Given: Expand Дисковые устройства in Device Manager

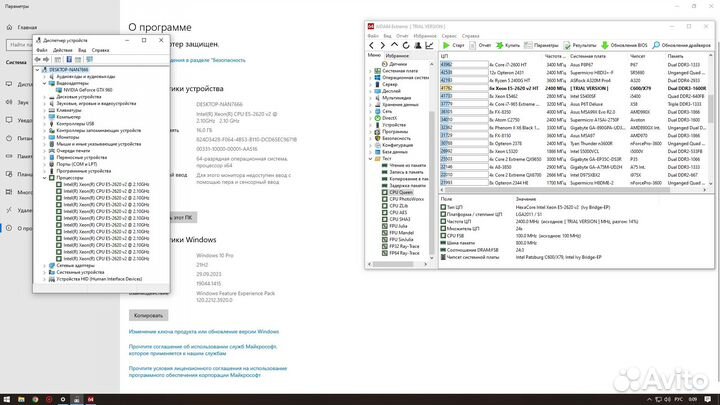Looking at the screenshot, I should click(x=45, y=97).
